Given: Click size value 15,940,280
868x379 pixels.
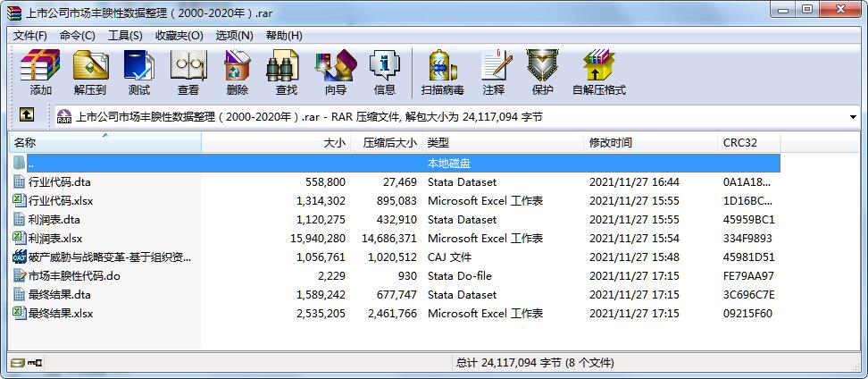Looking at the screenshot, I should point(318,239).
